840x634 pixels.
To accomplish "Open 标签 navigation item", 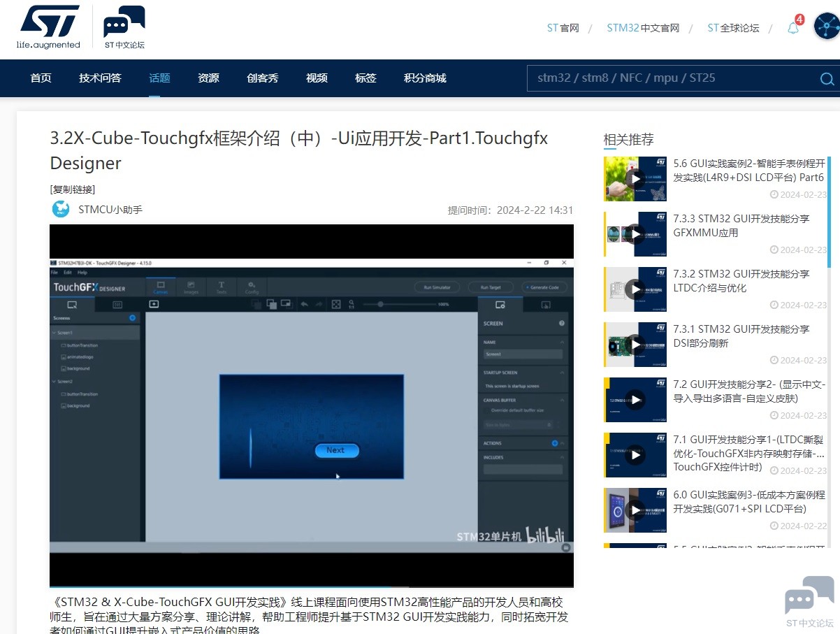I will click(x=365, y=78).
